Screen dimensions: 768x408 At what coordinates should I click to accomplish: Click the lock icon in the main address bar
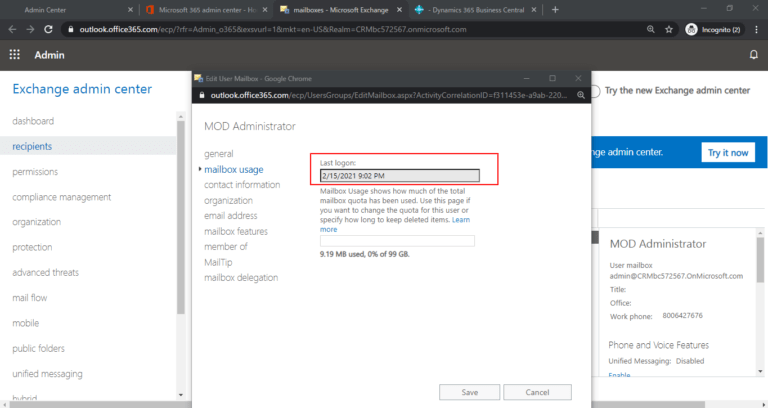tap(71, 29)
